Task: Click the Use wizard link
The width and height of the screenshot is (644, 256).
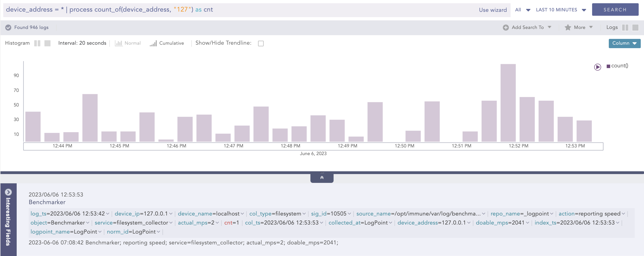Action: [492, 10]
